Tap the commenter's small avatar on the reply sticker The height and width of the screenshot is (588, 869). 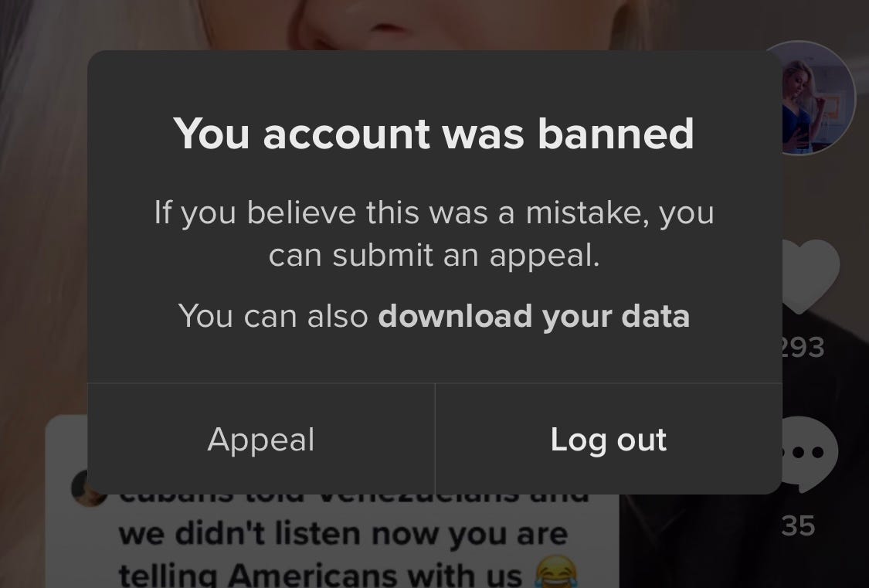click(x=89, y=488)
